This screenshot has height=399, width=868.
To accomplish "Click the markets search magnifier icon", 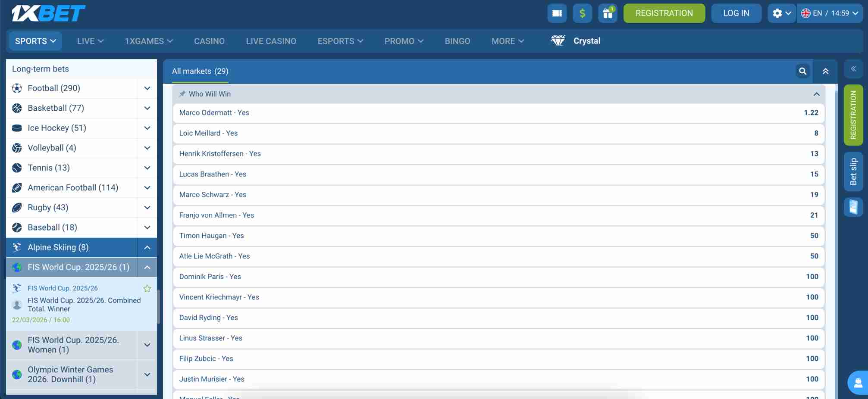I will [802, 71].
